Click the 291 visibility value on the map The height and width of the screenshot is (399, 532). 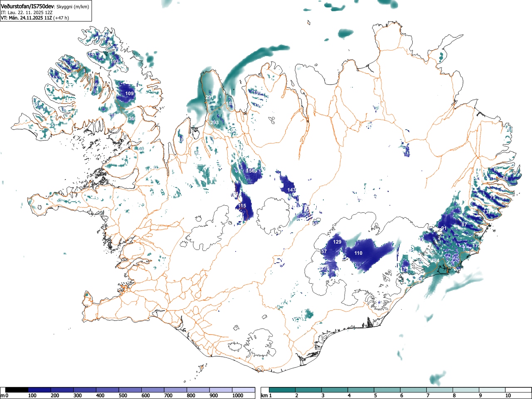click(x=209, y=98)
